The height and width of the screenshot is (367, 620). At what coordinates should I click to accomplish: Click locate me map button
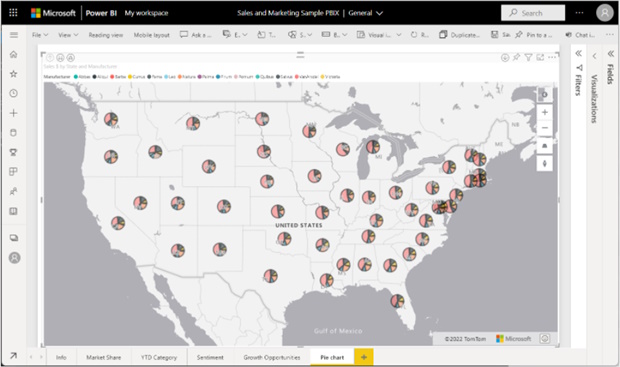pos(544,163)
